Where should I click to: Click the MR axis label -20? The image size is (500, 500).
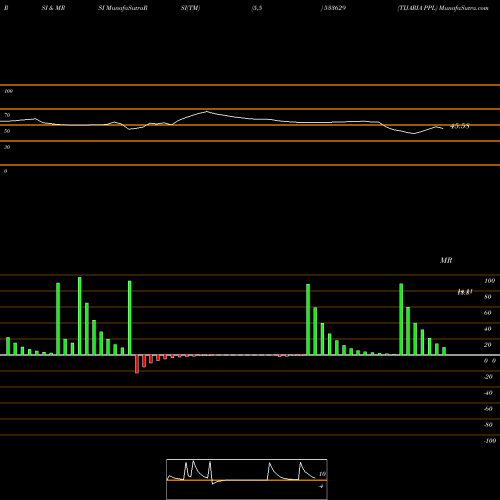coord(488,377)
